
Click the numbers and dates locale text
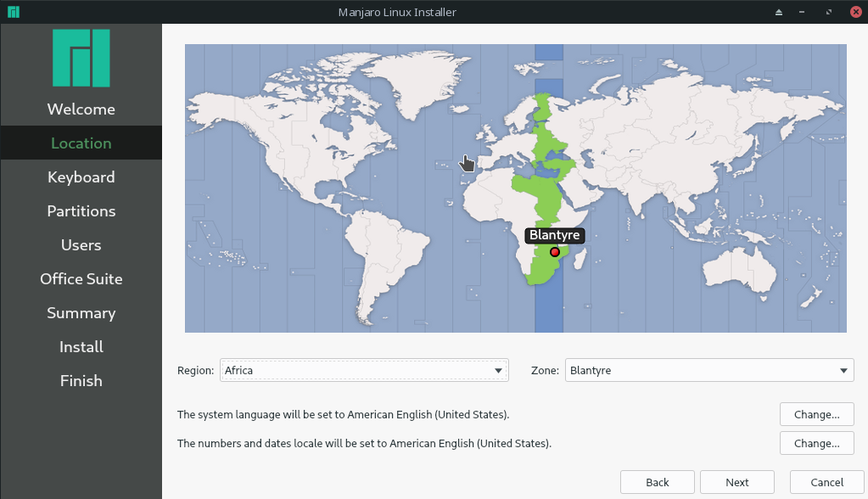(x=364, y=443)
